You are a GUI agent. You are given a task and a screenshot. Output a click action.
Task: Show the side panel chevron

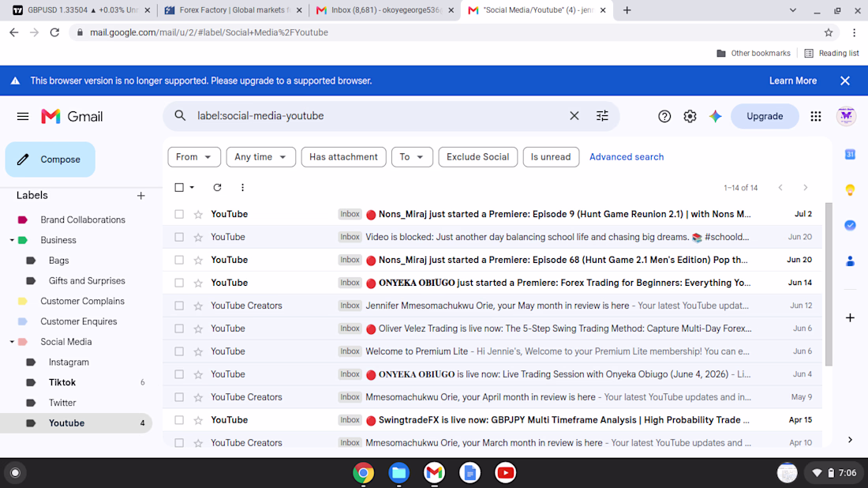850,440
